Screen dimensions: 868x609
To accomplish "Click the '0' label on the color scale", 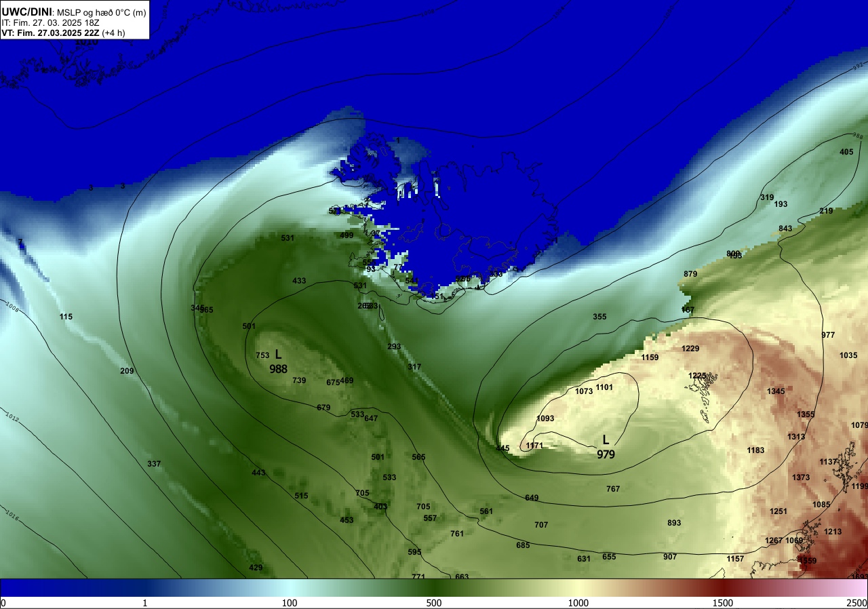I will [3, 603].
